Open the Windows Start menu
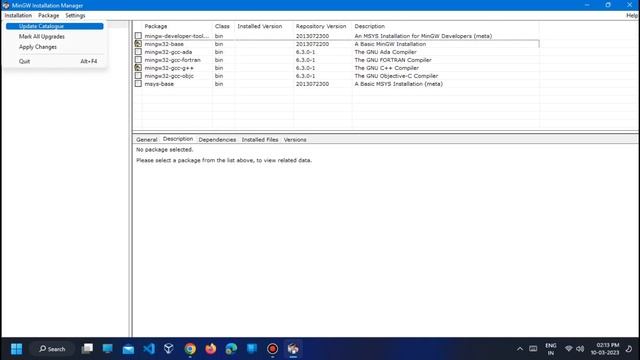Screen dimensions: 640x360 (16, 349)
